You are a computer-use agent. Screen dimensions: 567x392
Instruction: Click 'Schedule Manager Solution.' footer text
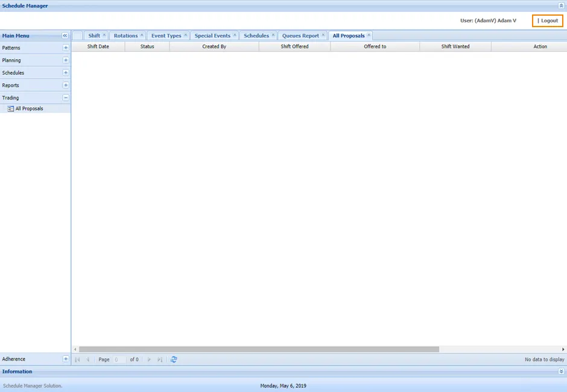pyautogui.click(x=33, y=386)
